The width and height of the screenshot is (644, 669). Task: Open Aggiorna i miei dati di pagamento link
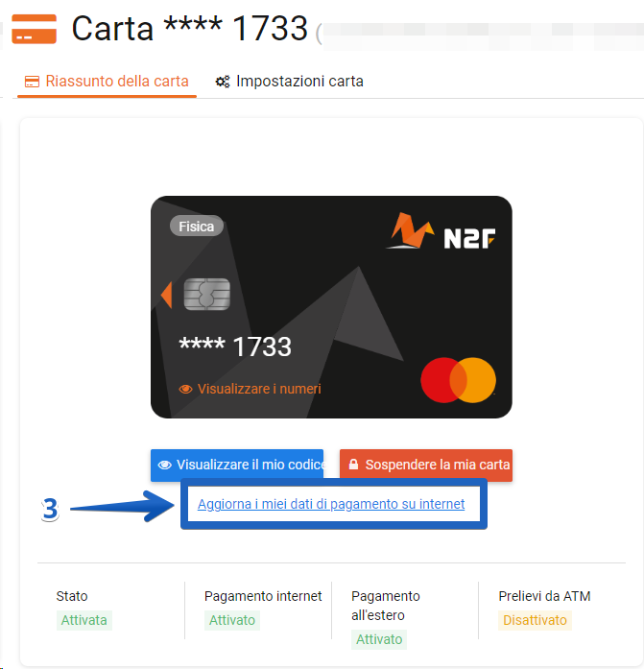coord(331,504)
